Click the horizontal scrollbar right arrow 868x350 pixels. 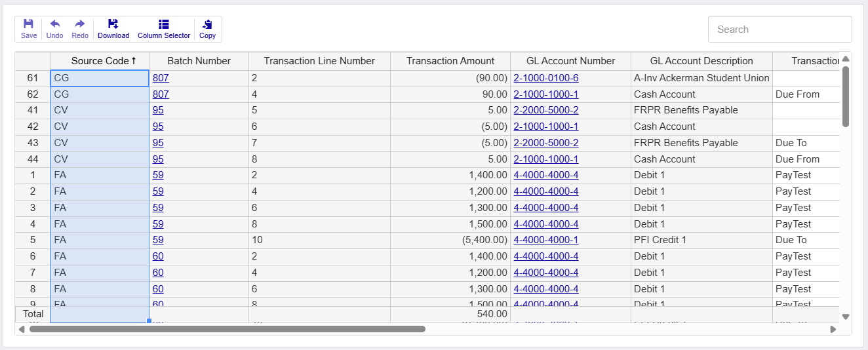coord(833,329)
